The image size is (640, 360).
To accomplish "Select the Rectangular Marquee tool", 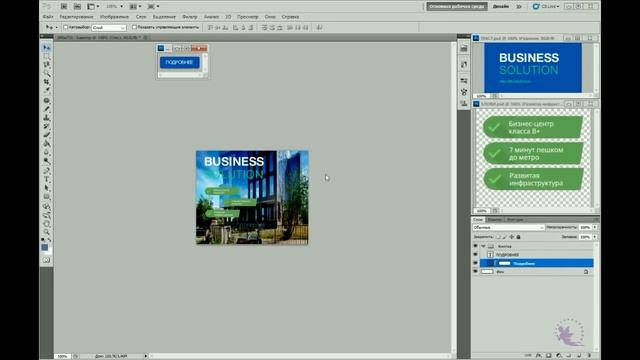I will [x=47, y=56].
